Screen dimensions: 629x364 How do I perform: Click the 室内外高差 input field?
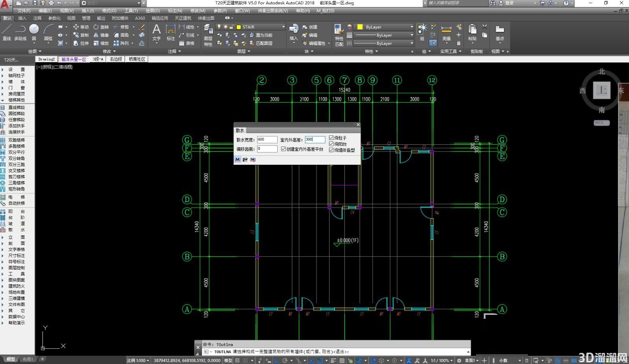(315, 140)
